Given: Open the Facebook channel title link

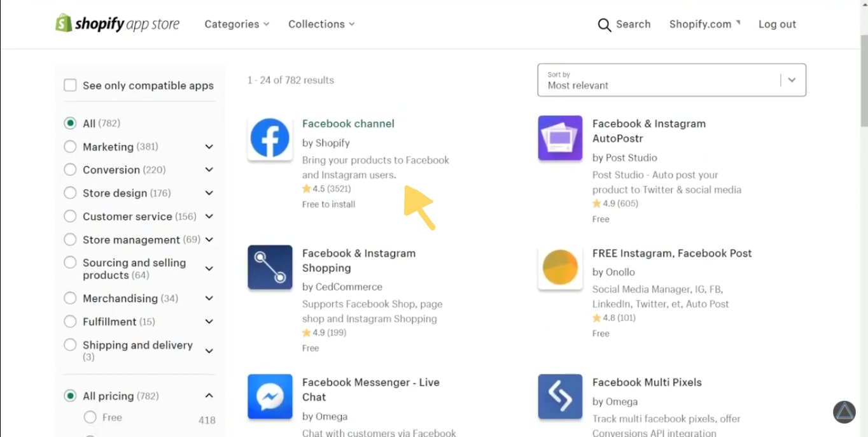Looking at the screenshot, I should coord(348,124).
